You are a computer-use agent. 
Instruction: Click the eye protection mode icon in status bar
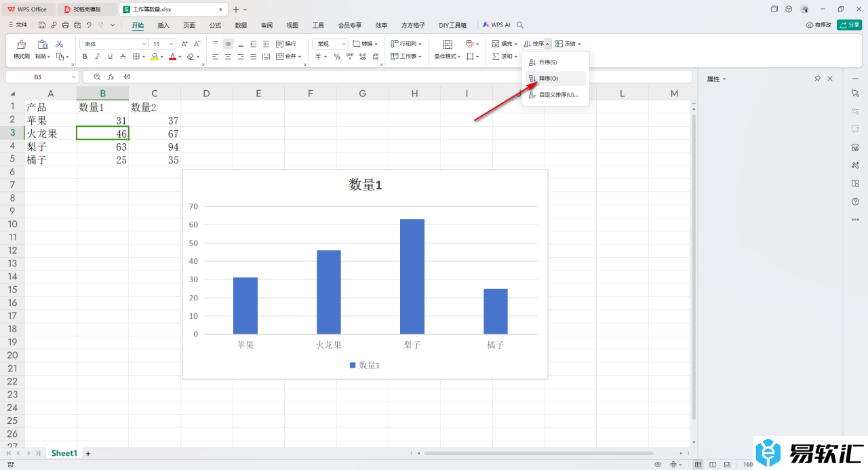point(657,465)
